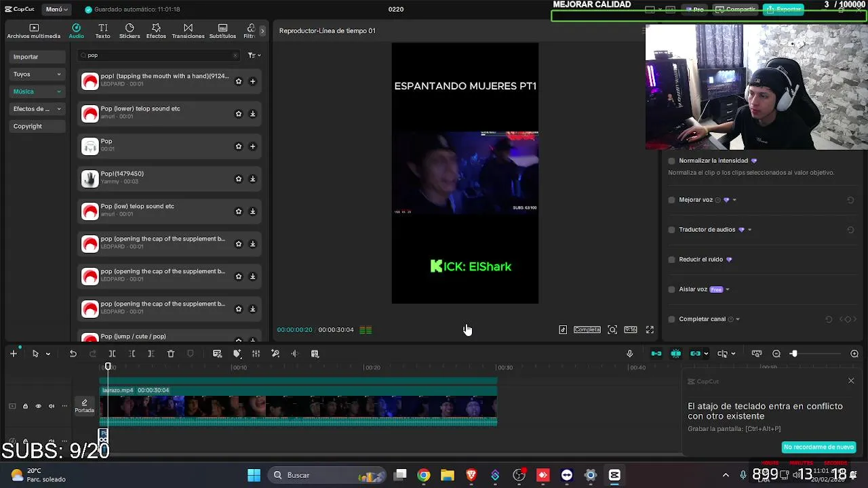Enable the Traductor de audios checkbox

coord(671,230)
